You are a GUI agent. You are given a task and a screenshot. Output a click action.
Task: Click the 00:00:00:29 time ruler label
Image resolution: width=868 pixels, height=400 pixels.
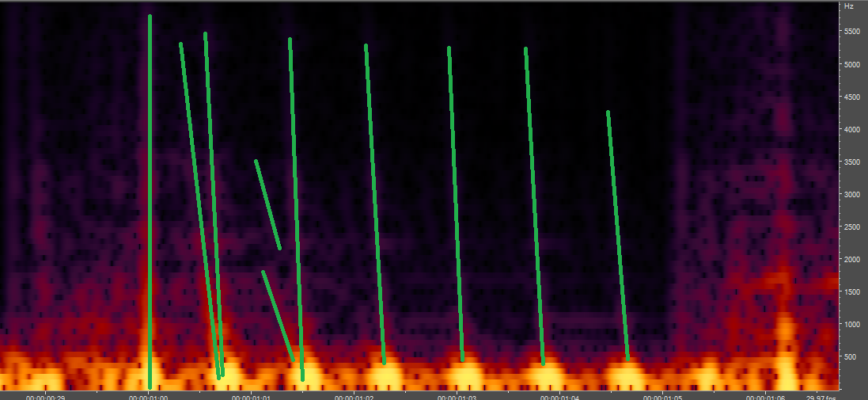(45, 397)
